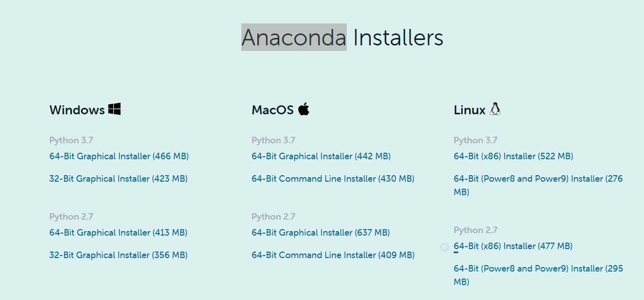Image resolution: width=644 pixels, height=300 pixels.
Task: Download Linux Python 3.7 Power8 and Power9 Installer
Action: [538, 185]
